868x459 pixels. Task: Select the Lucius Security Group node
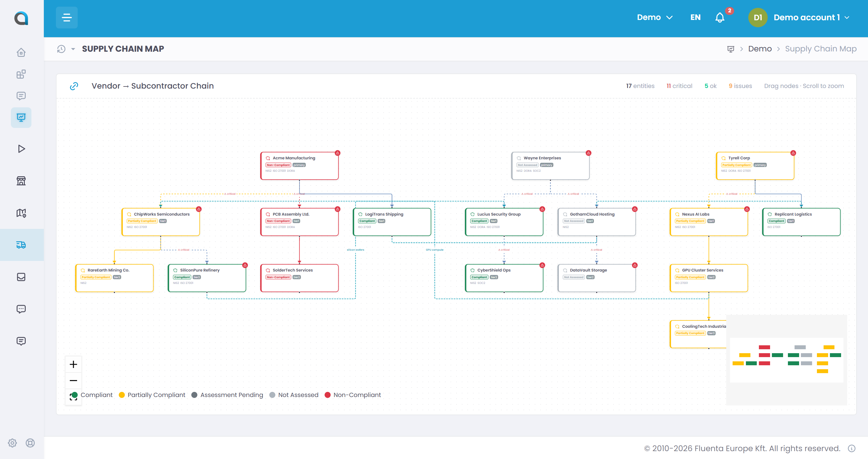click(504, 222)
